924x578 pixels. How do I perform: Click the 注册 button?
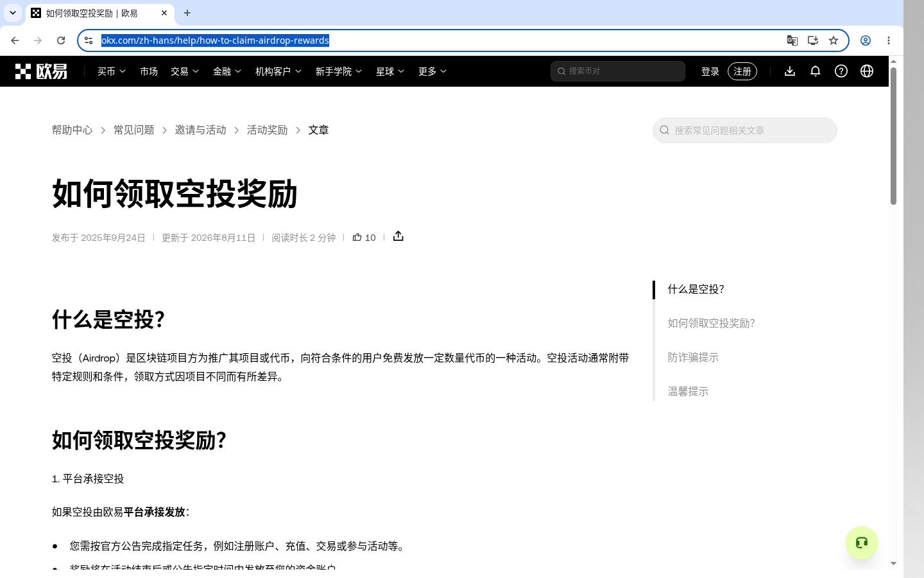(x=742, y=71)
